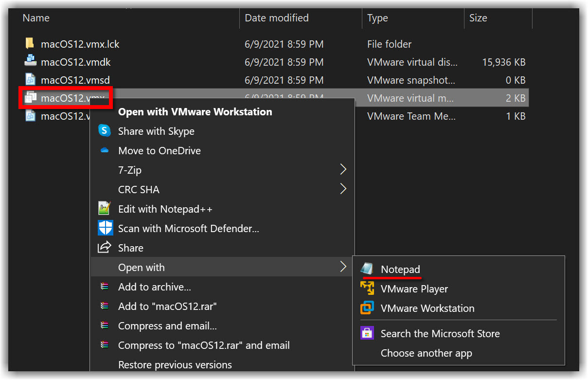The width and height of the screenshot is (588, 380).
Task: Click the Microsoft Store bag icon
Action: point(367,333)
